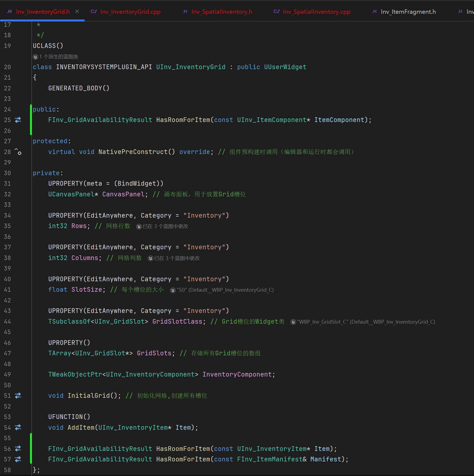Click TSubclassOf on line 44
This screenshot has width=474, height=476.
[69, 321]
